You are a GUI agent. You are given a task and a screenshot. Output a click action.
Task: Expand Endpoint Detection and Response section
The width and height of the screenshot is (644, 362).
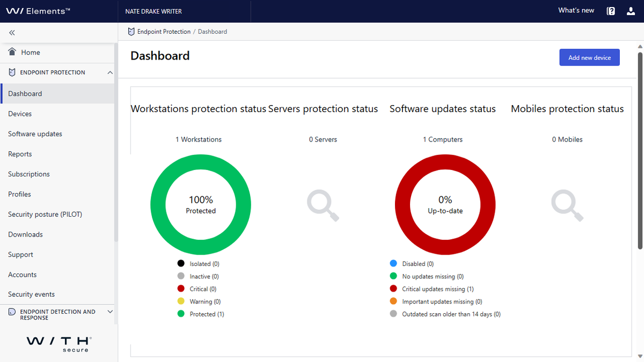(x=110, y=312)
